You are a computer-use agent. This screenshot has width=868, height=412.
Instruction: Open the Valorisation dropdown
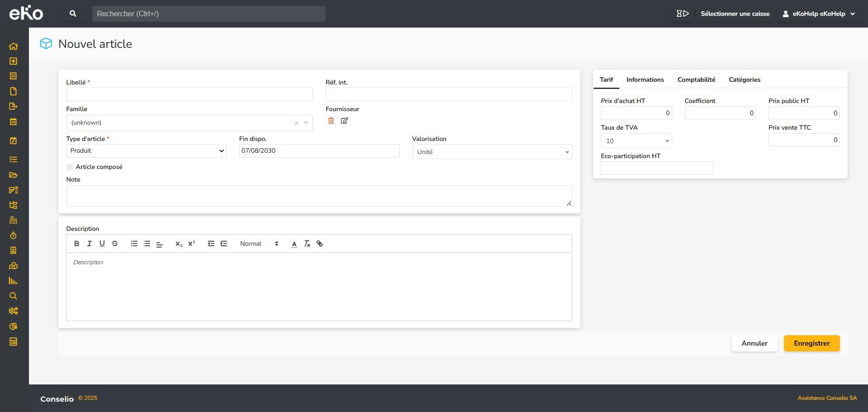[x=492, y=152]
